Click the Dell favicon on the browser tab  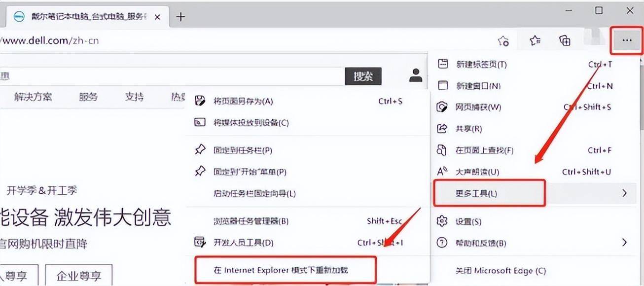tap(18, 17)
